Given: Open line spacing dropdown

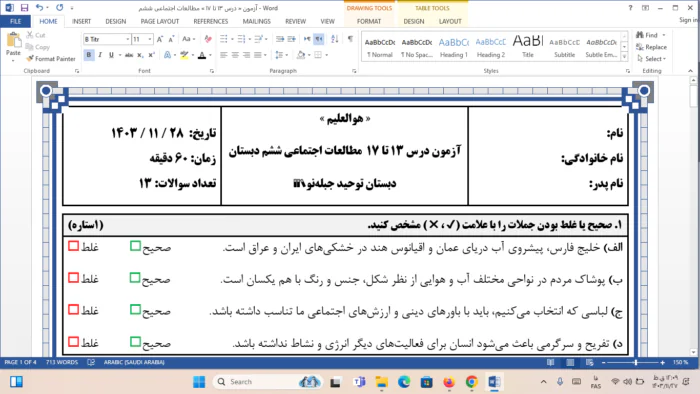Looking at the screenshot, I should (x=281, y=55).
